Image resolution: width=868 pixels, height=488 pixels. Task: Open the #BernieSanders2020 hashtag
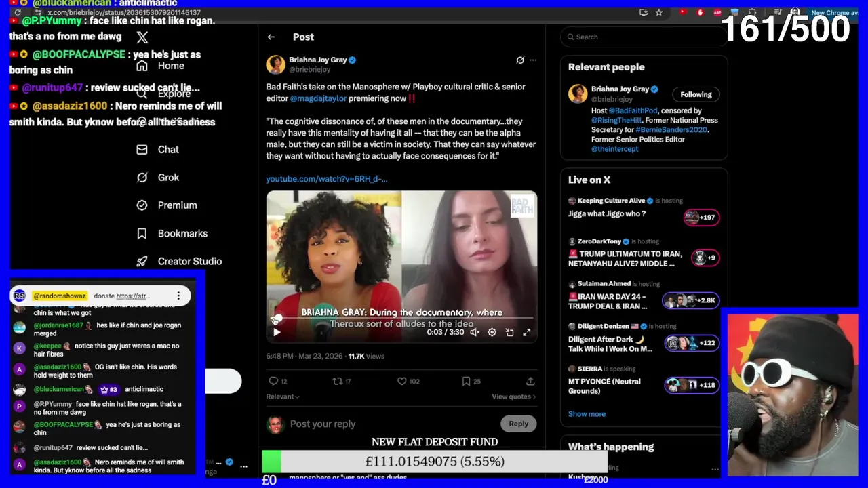(671, 129)
